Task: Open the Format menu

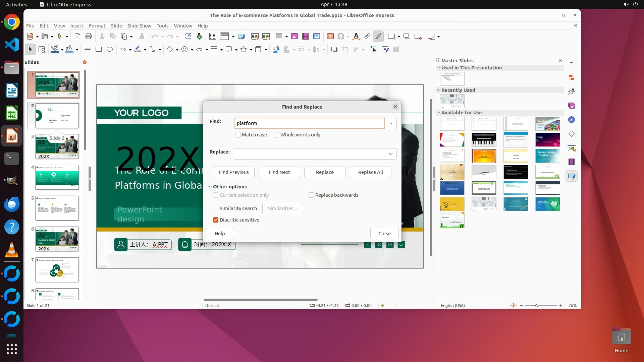Action: (97, 26)
